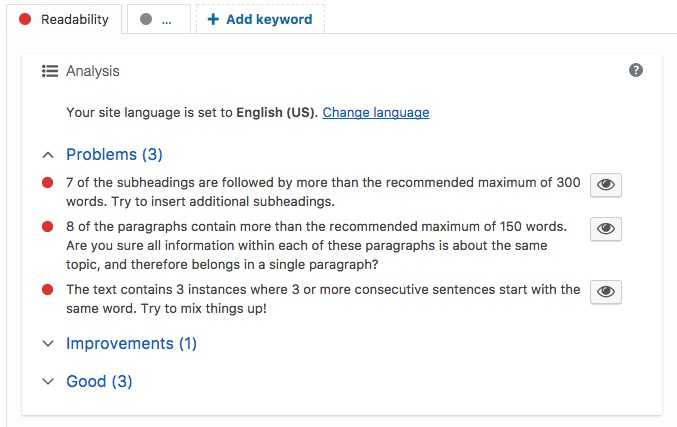Click red bullet beside consecutive sentences problem

47,290
